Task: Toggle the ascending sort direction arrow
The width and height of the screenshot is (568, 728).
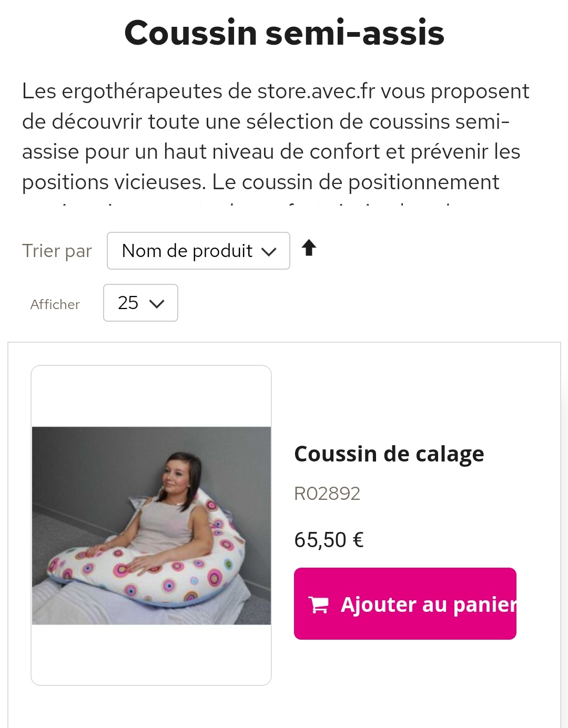Action: tap(309, 248)
